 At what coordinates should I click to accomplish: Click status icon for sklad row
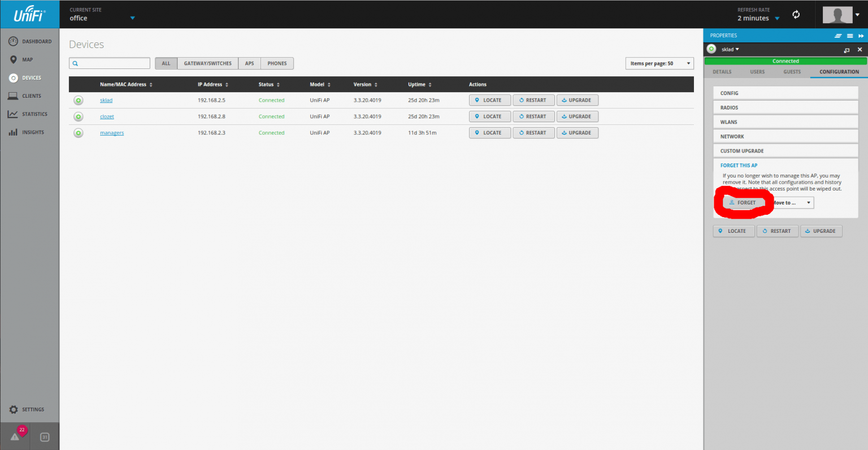point(79,100)
